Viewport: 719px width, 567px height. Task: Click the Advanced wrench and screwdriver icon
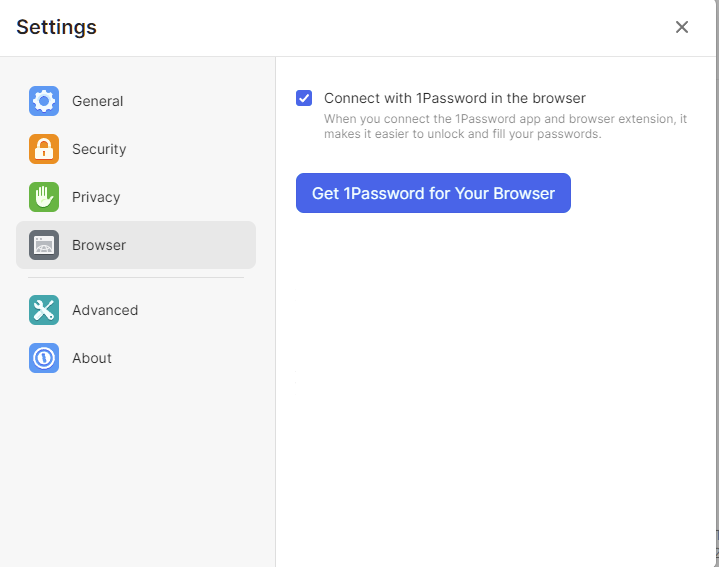(44, 310)
